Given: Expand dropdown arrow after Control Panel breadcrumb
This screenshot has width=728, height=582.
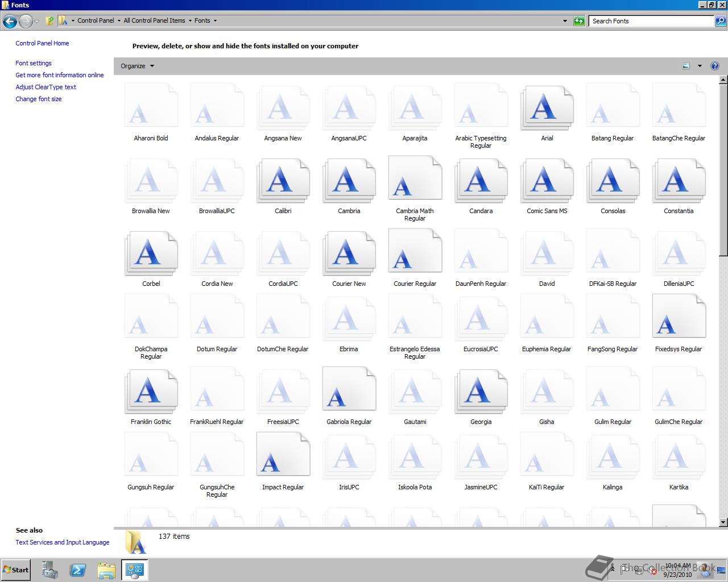Looking at the screenshot, I should (118, 20).
